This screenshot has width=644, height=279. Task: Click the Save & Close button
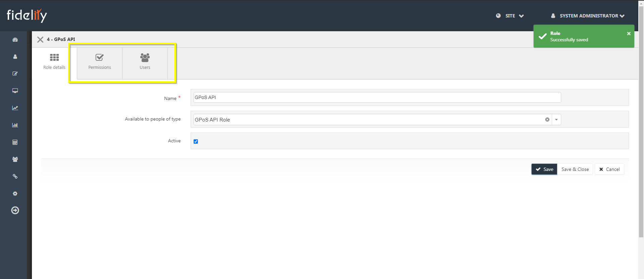coord(575,169)
